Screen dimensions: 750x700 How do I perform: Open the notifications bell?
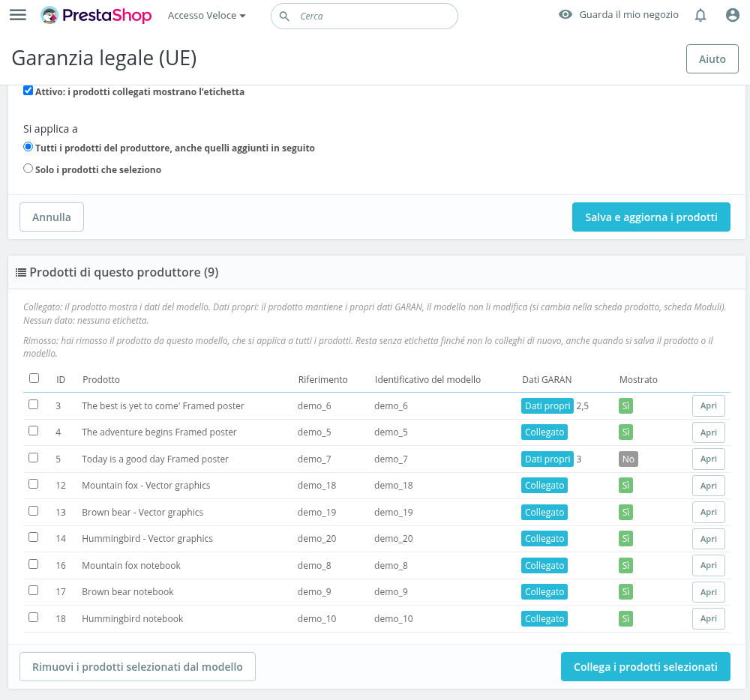[700, 15]
